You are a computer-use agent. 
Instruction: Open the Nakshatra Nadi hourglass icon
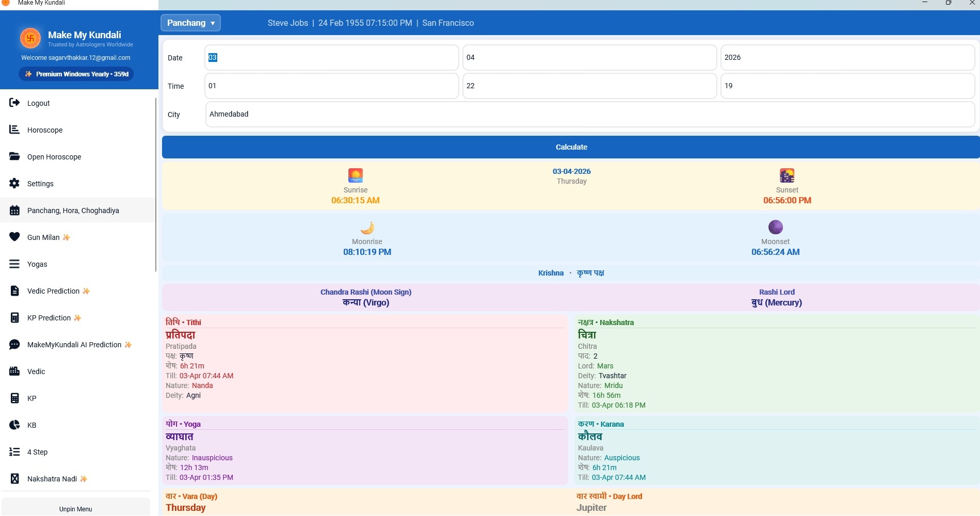[14, 478]
